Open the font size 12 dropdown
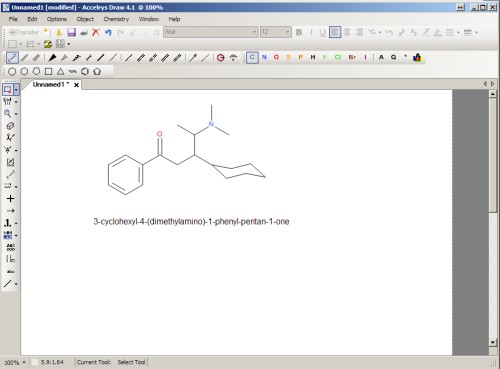 click(287, 32)
